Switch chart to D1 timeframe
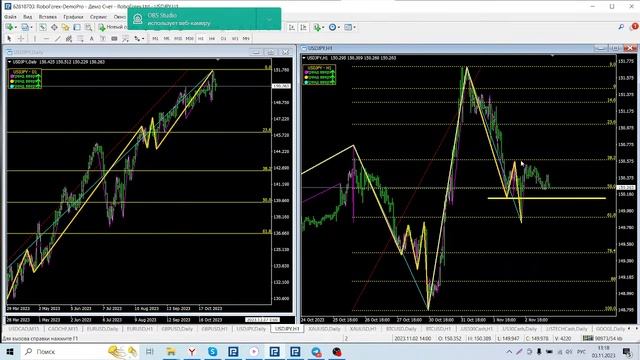Viewport: 640px width, 360px height. tap(223, 38)
